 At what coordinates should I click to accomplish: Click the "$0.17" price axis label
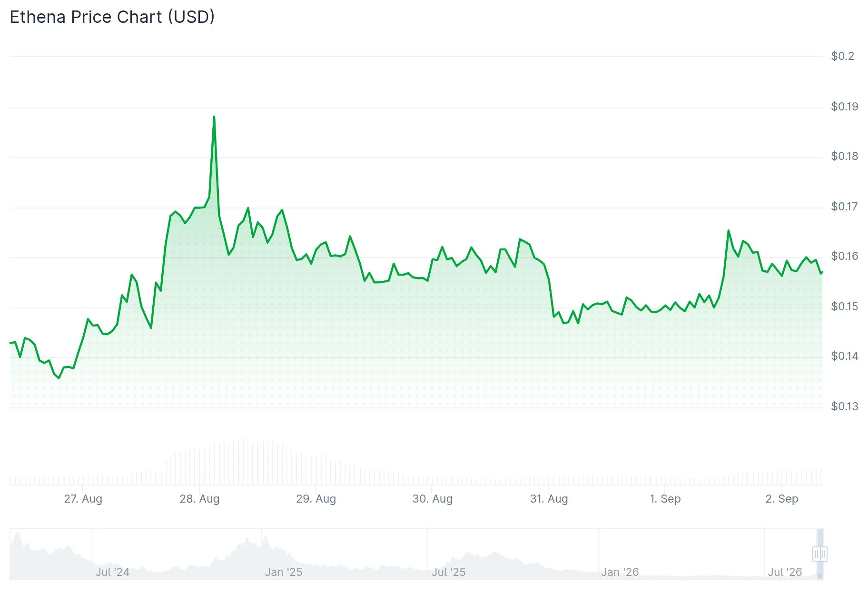click(x=845, y=207)
